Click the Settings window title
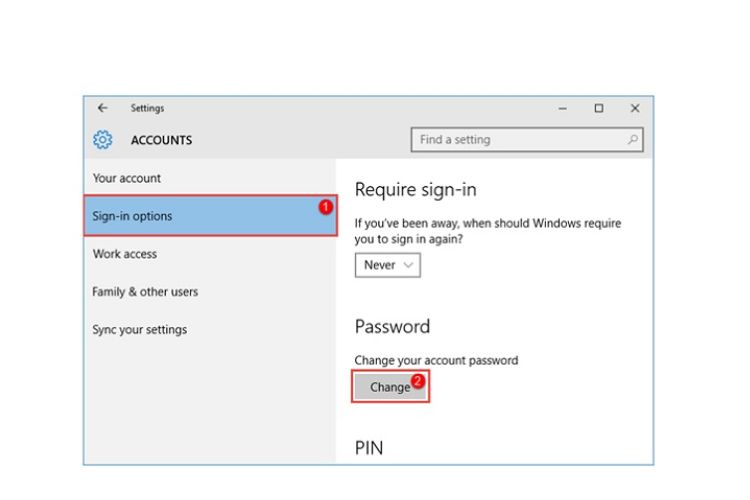Screen dimensions: 750x500 [147, 108]
